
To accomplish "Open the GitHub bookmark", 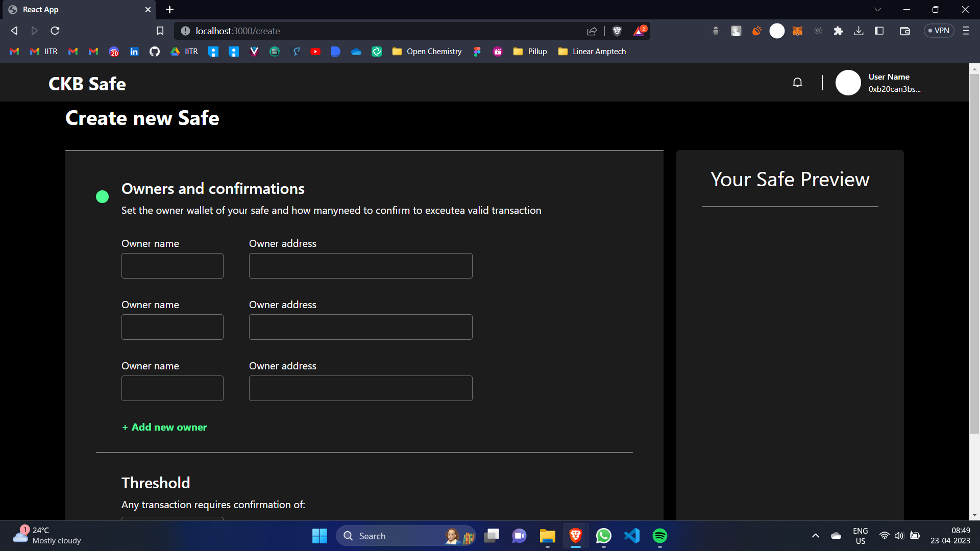I will 154,52.
